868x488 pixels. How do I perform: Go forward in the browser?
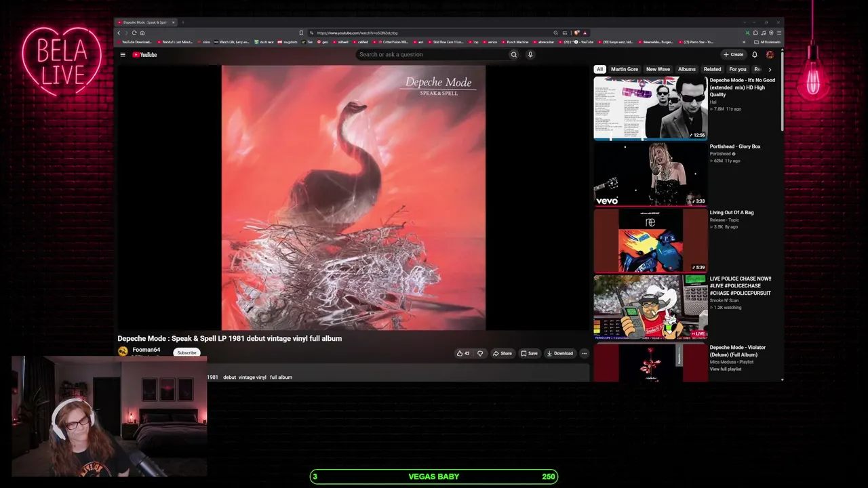coord(126,33)
